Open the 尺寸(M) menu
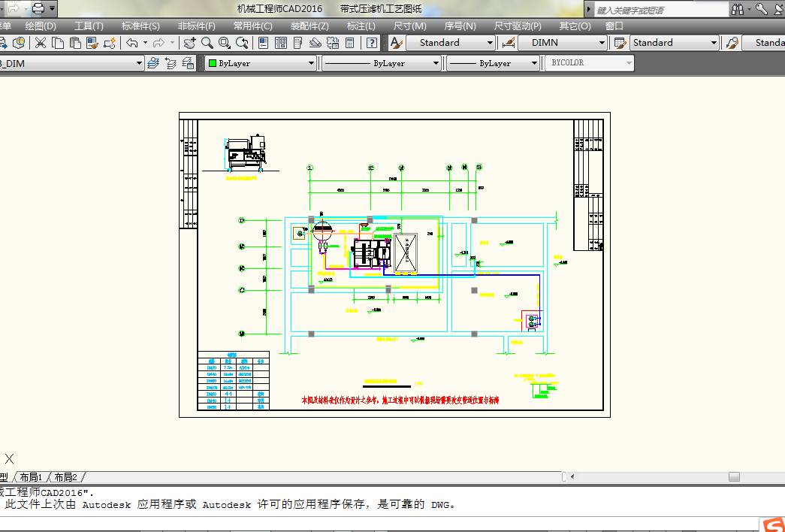This screenshot has width=785, height=532. coord(410,26)
